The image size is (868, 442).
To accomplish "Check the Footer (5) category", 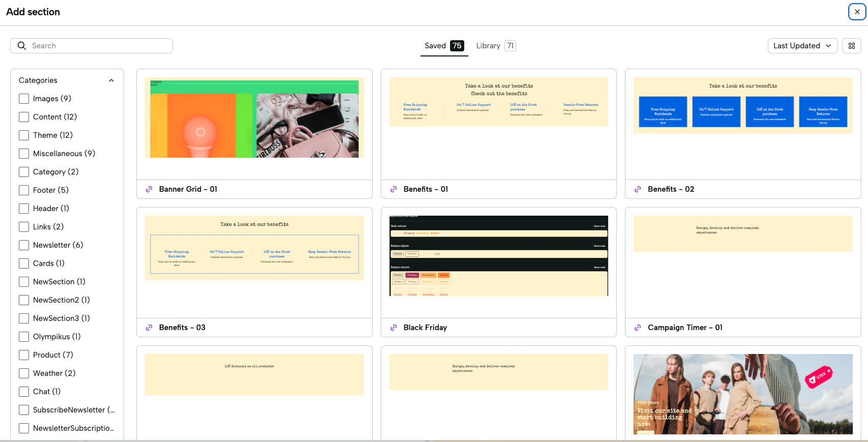I will pos(24,190).
